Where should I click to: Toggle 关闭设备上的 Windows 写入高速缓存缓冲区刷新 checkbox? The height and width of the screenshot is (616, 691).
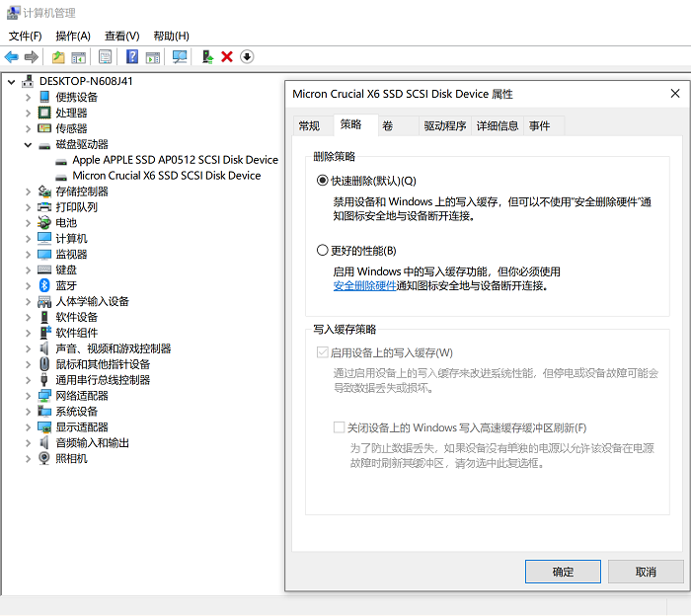pyautogui.click(x=339, y=427)
